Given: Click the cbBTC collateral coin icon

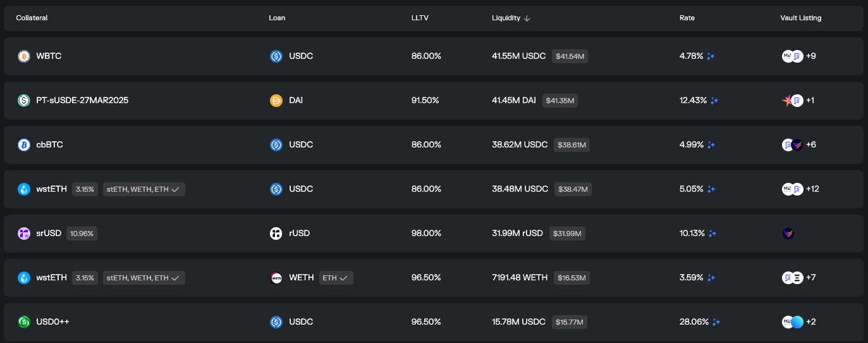Looking at the screenshot, I should 24,145.
